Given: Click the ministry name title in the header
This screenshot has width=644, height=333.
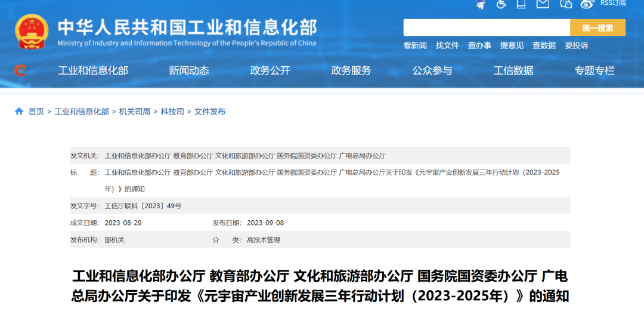Looking at the screenshot, I should (187, 27).
